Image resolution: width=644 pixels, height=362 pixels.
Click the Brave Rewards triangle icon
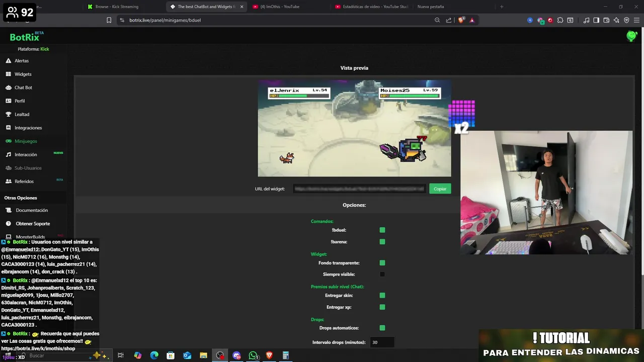pos(472,20)
